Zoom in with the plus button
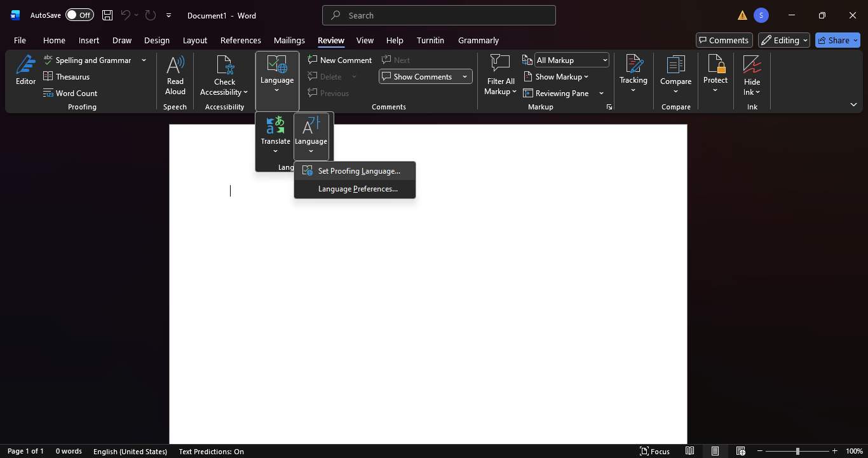This screenshot has height=458, width=868. click(x=835, y=451)
